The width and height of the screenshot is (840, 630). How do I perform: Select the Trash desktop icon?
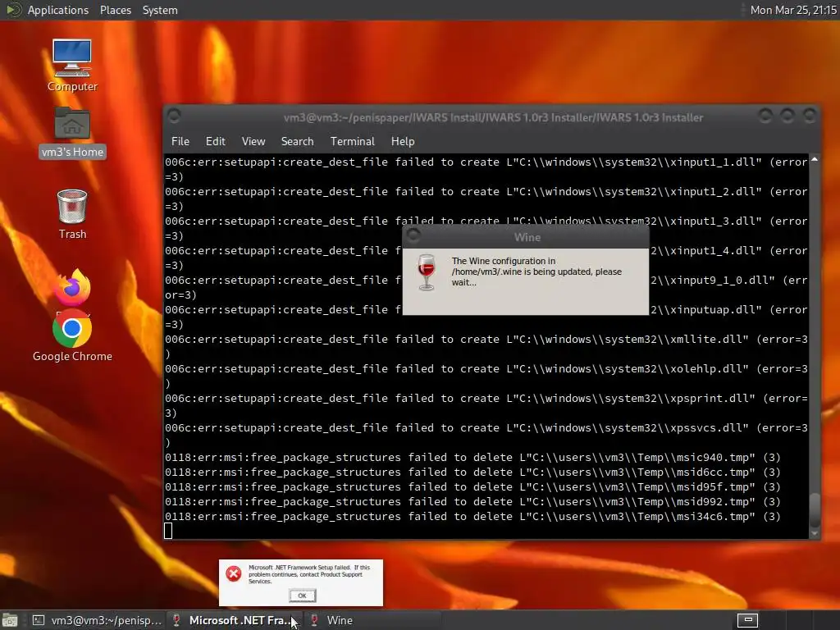point(72,214)
